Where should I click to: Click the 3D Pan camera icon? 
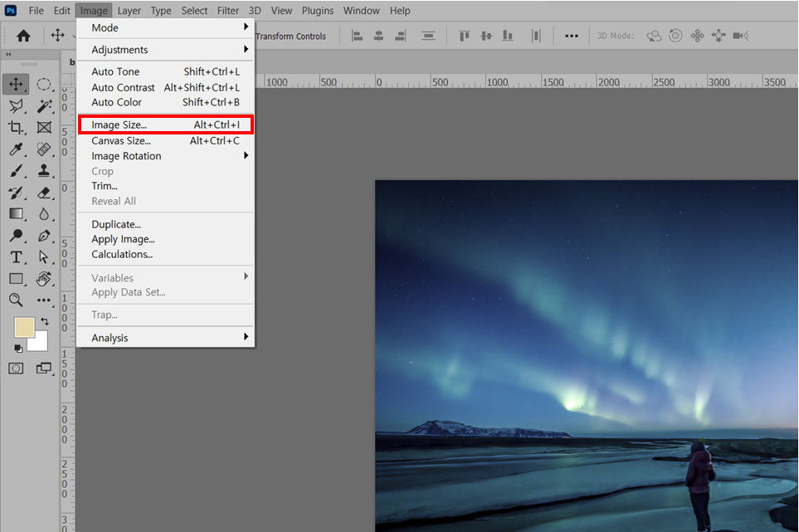pos(697,36)
